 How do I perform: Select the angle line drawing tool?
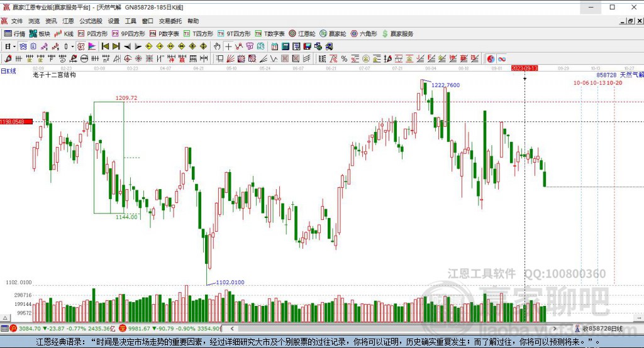(264, 59)
